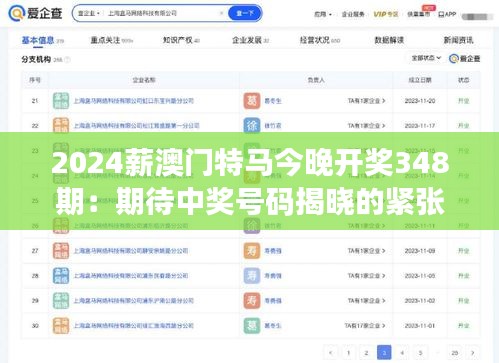Open the 查企业 search type dropdown
Image resolution: width=499 pixels, height=363 pixels.
click(x=88, y=13)
